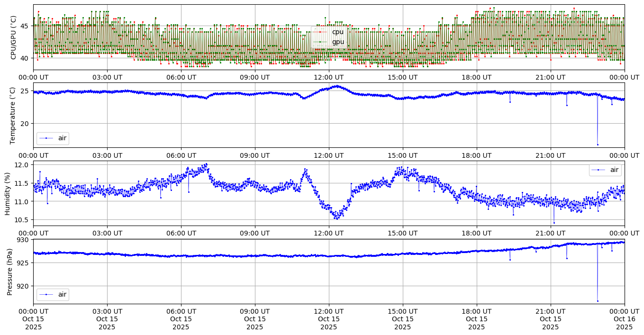The image size is (644, 335).
Task: Click the temperature peak just after 12:00 UT
Action: [337, 86]
